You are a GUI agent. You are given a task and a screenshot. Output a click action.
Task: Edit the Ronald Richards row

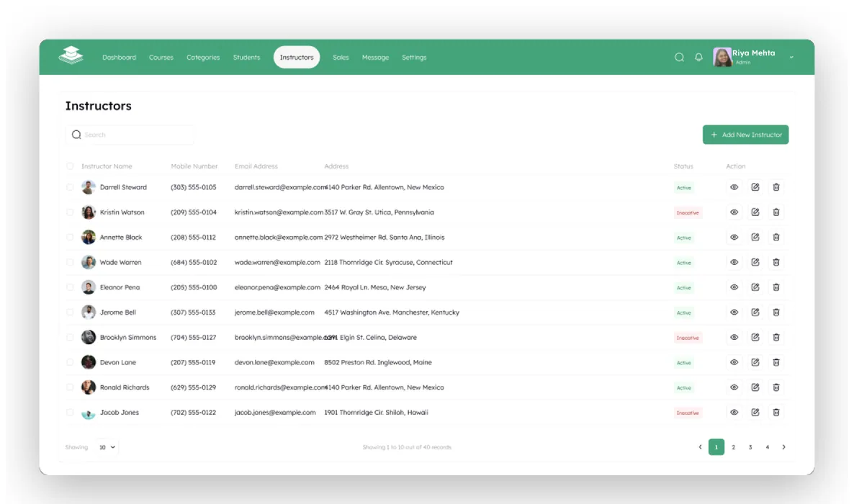point(755,387)
